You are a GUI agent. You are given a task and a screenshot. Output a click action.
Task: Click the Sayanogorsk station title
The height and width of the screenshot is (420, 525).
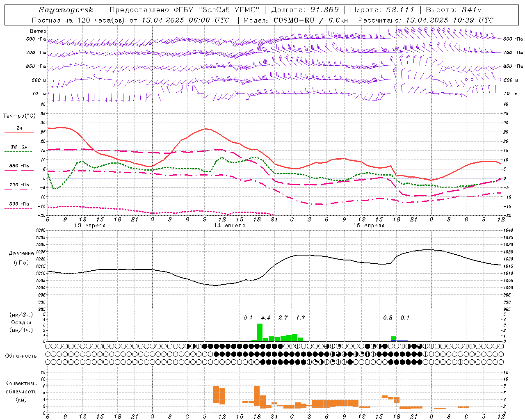tap(66, 10)
